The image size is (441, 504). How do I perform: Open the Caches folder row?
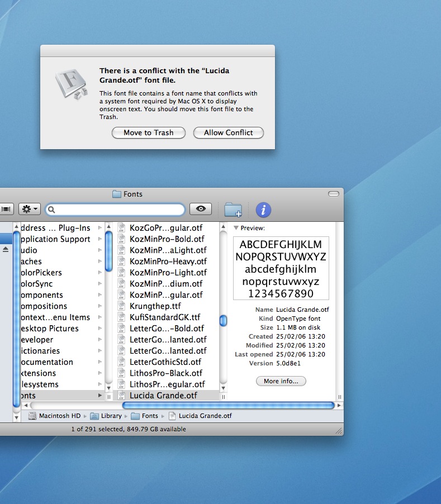pos(63,261)
